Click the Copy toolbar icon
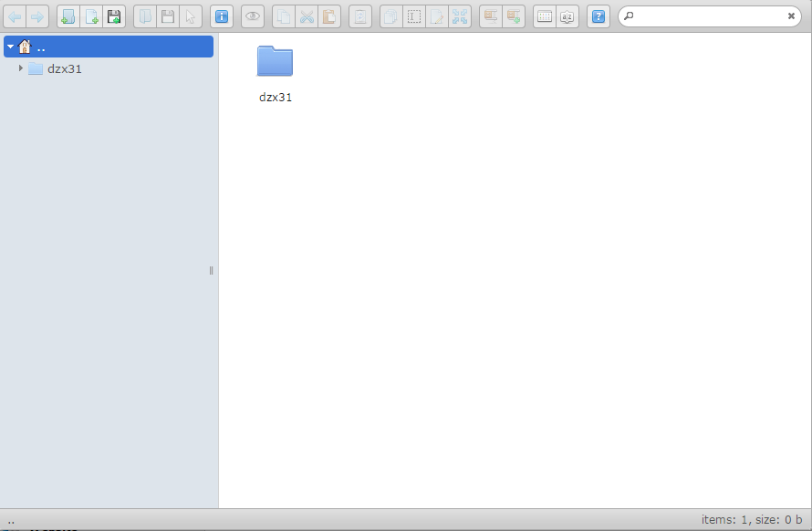The height and width of the screenshot is (531, 812). pos(284,16)
